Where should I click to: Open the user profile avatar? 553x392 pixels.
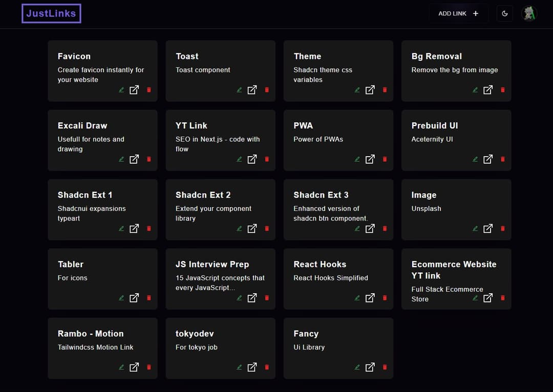point(529,14)
